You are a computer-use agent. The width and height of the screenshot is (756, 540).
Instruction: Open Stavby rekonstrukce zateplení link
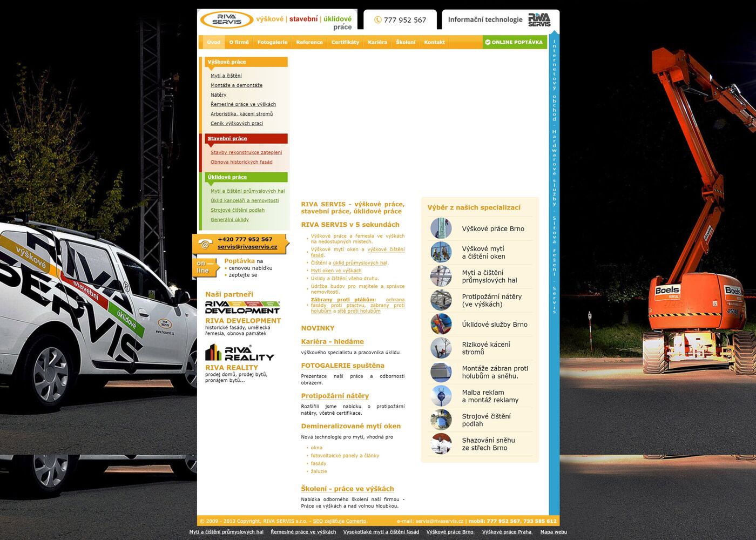[x=246, y=152]
